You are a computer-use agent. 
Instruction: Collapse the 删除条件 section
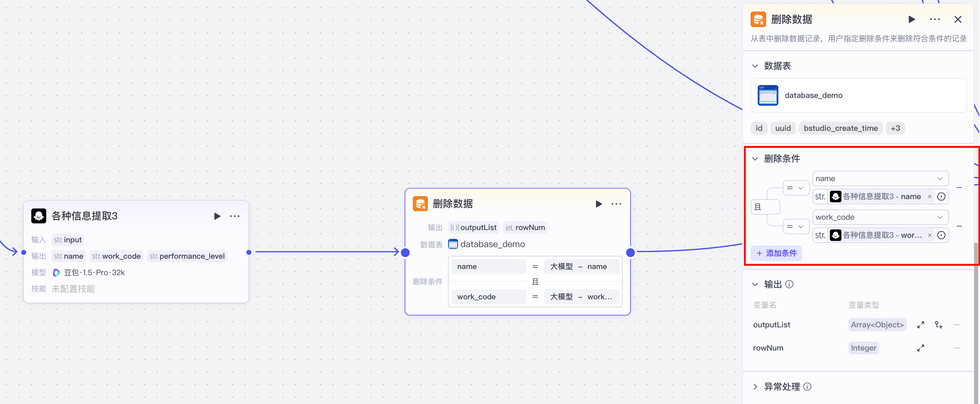pos(755,159)
